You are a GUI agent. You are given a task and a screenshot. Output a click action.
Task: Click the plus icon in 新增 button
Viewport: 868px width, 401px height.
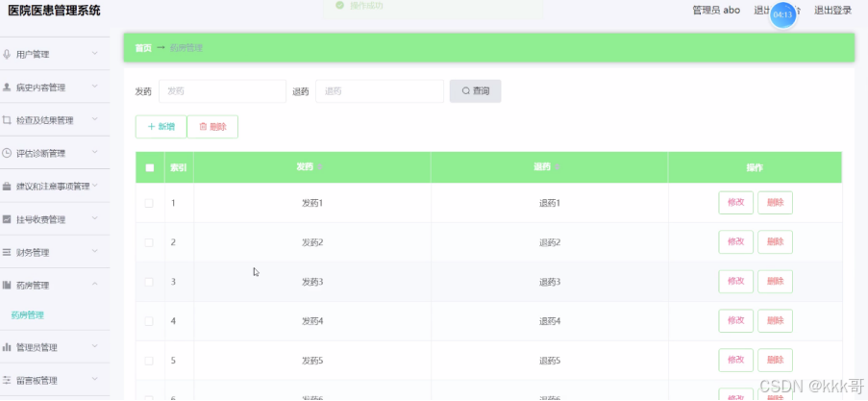coord(151,126)
